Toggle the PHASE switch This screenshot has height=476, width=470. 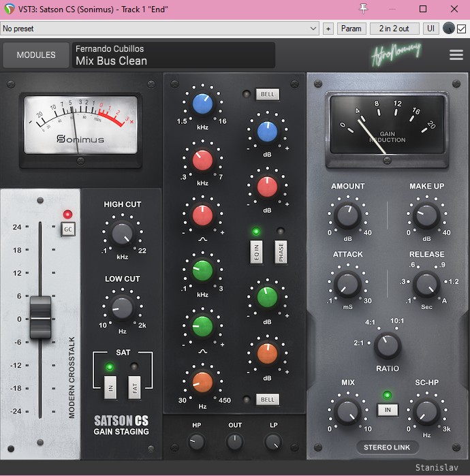280,251
